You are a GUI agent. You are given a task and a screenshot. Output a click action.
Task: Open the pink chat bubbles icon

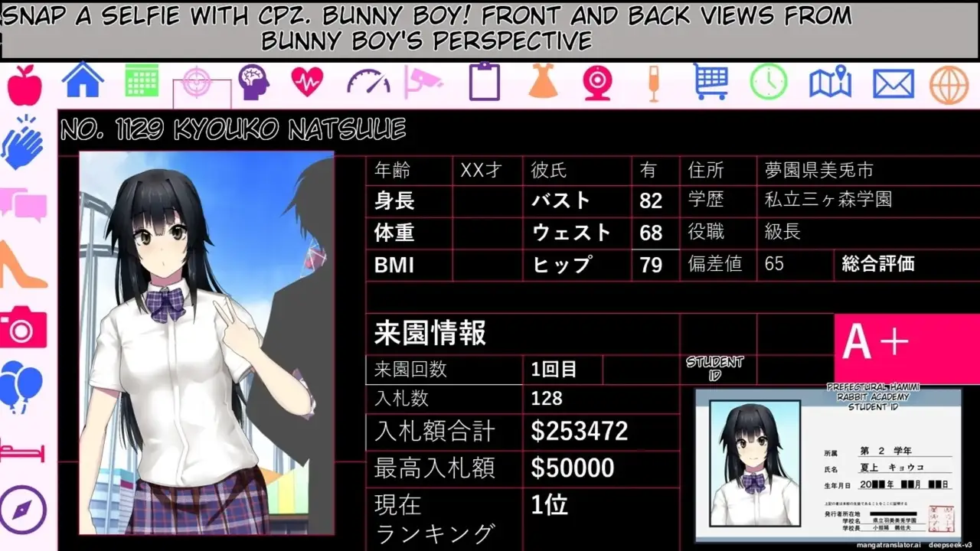pos(24,205)
